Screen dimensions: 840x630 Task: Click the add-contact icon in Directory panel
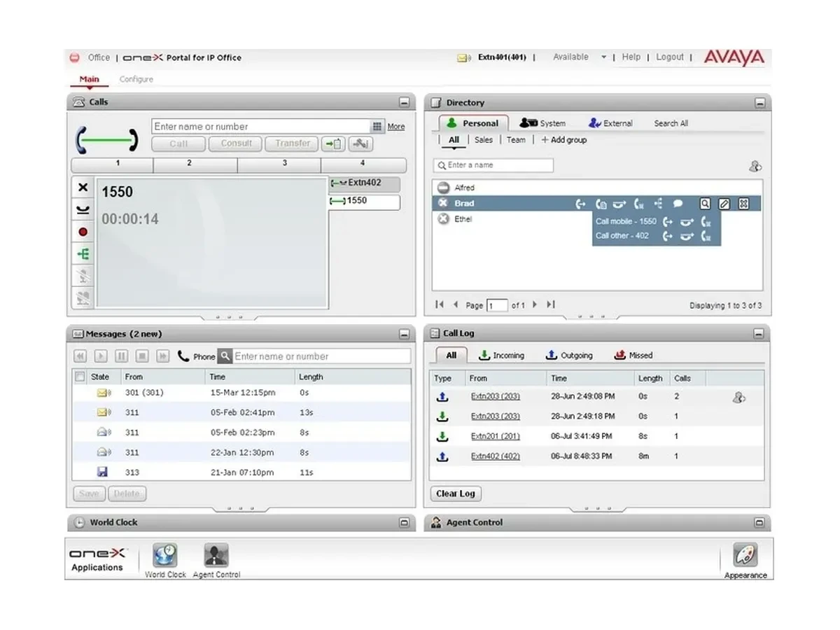[755, 167]
